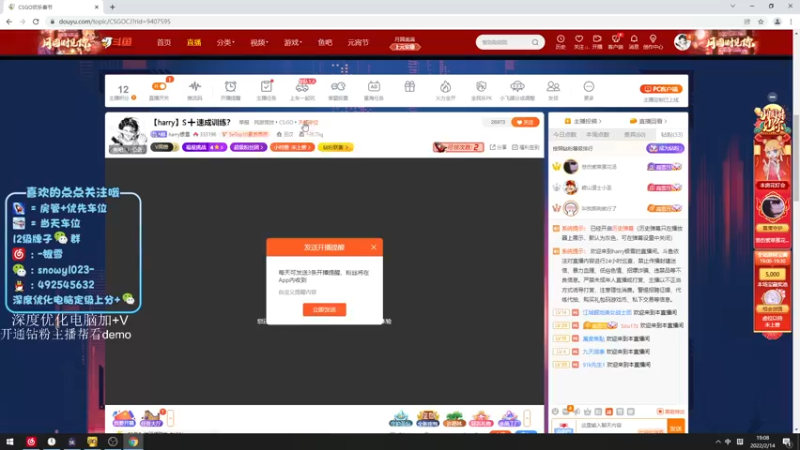Open the shield PK icon
The height and width of the screenshot is (450, 800).
(481, 90)
